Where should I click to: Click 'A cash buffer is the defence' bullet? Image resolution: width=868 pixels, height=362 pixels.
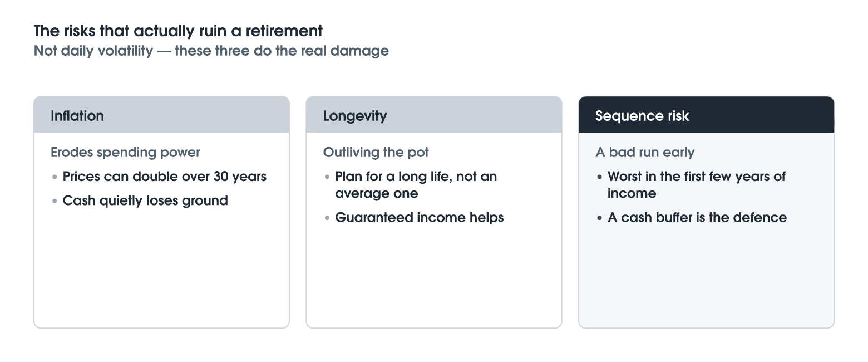pyautogui.click(x=697, y=217)
